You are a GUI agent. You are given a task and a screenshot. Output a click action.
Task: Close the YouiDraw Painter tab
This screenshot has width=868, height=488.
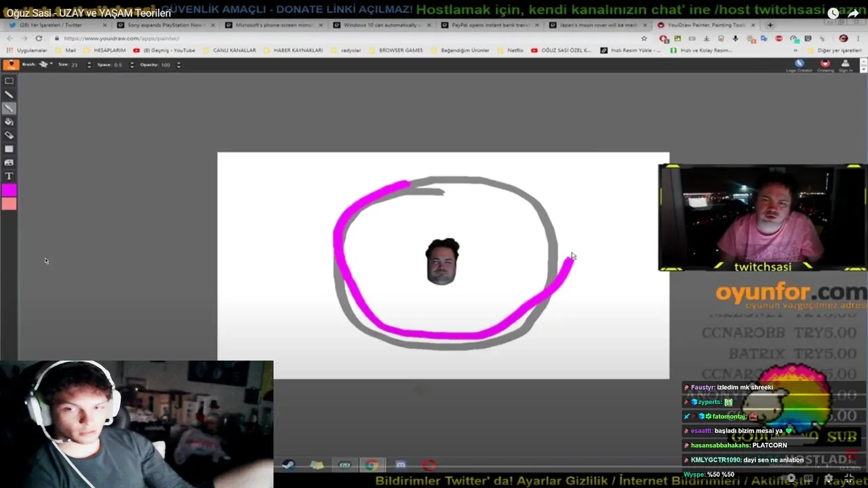tap(753, 25)
